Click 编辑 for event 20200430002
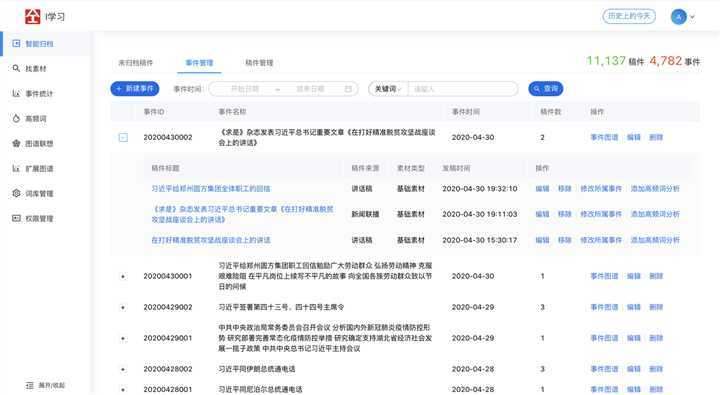720x395 pixels. pos(634,137)
